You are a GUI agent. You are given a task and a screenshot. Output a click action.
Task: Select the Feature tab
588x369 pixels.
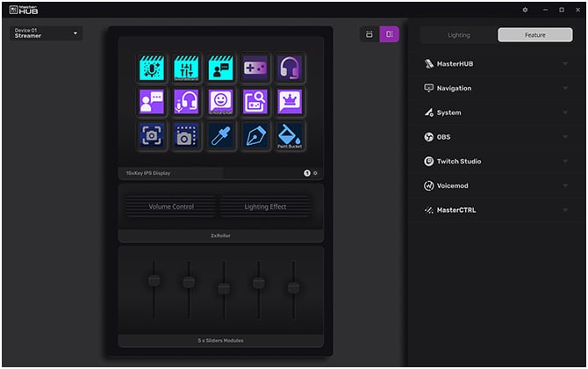click(534, 35)
